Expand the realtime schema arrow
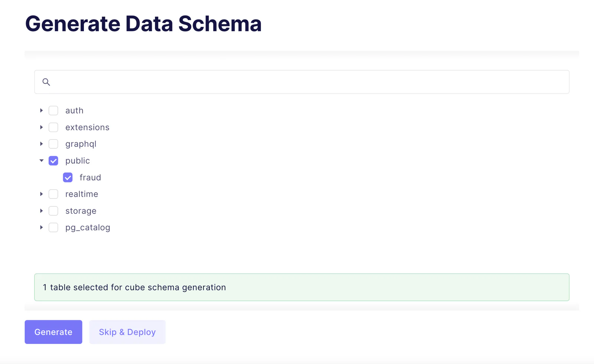Image resolution: width=594 pixels, height=364 pixels. click(42, 194)
